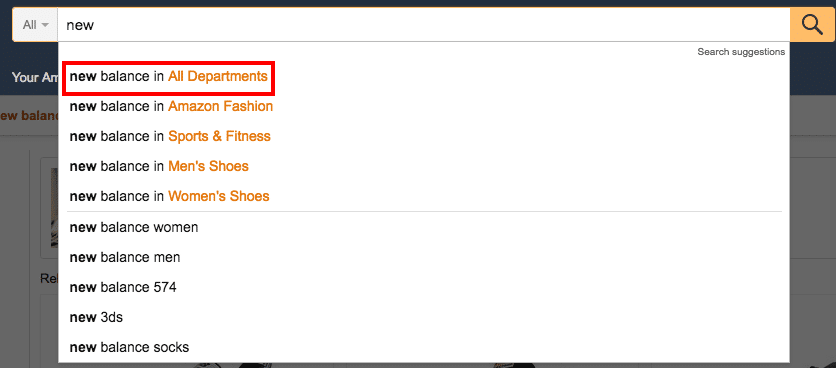
Task: Choose new balance in Men's Shoes
Action: (x=424, y=166)
